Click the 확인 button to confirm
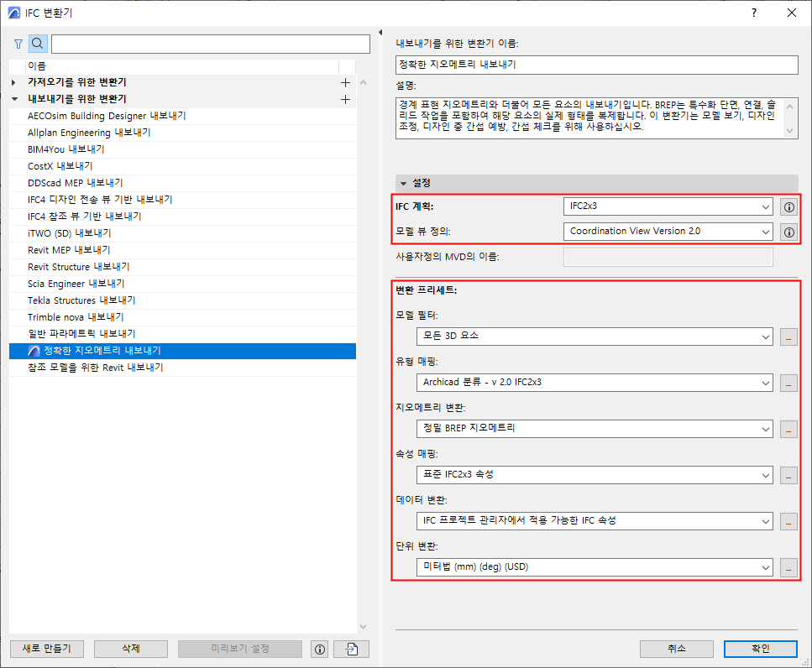812x668 pixels. tap(760, 648)
